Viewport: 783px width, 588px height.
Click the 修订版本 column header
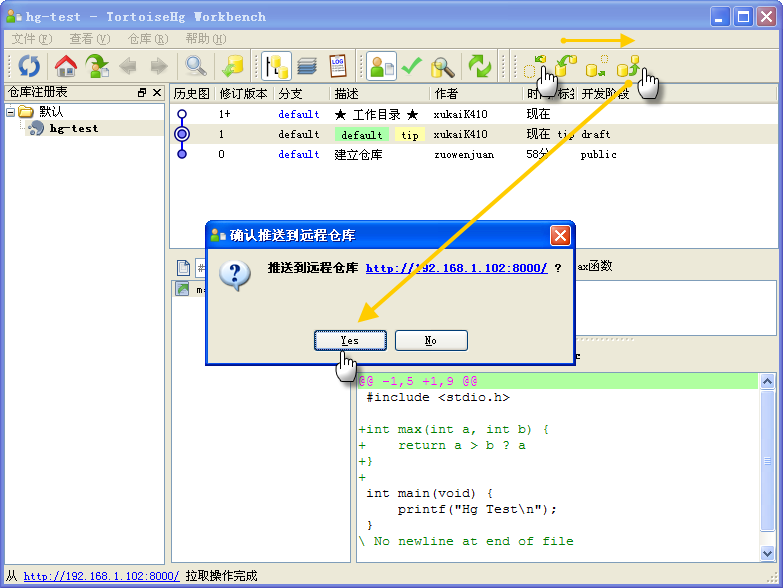[244, 94]
